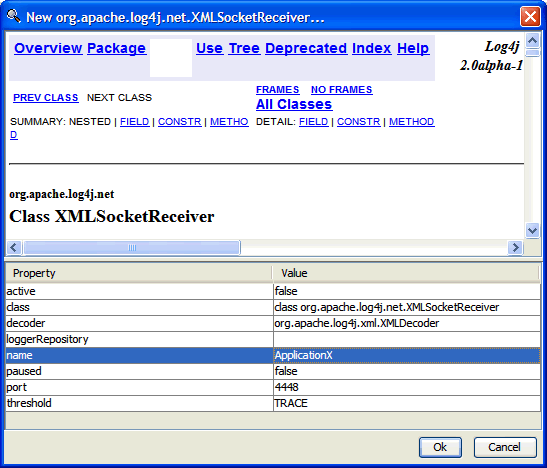Open the All Classes link
Image resolution: width=547 pixels, height=468 pixels.
pos(294,104)
